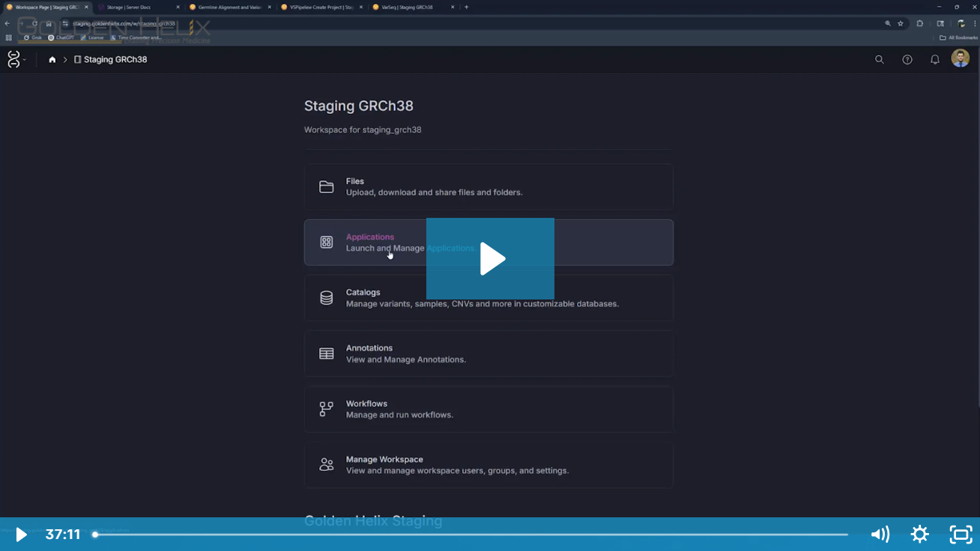Bookmark this page with the star icon
This screenshot has height=551, width=980.
click(x=901, y=23)
